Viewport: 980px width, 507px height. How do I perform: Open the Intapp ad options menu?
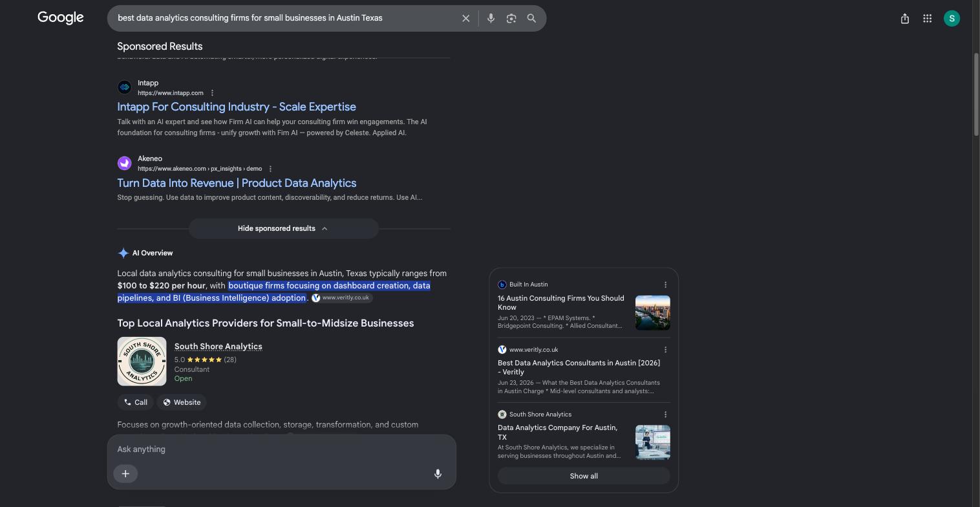coord(212,93)
